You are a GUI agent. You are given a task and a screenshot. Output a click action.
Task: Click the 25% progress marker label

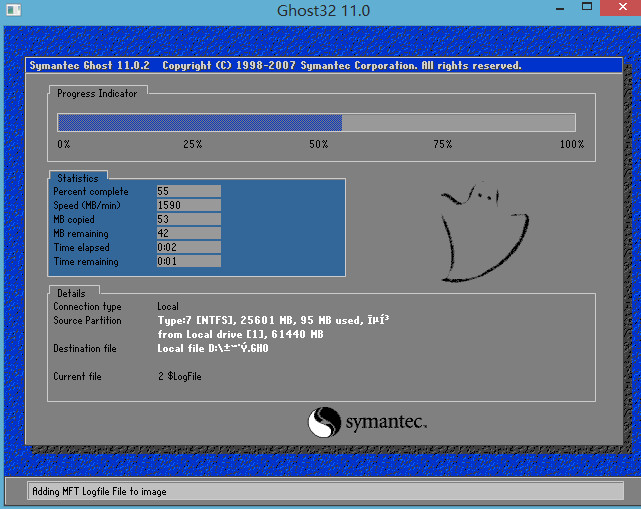(x=193, y=144)
